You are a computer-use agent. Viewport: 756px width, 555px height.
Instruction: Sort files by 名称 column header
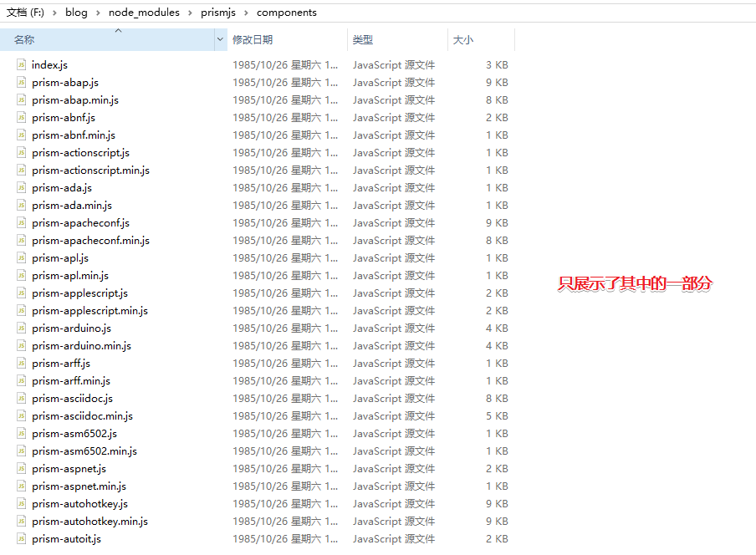pos(108,39)
